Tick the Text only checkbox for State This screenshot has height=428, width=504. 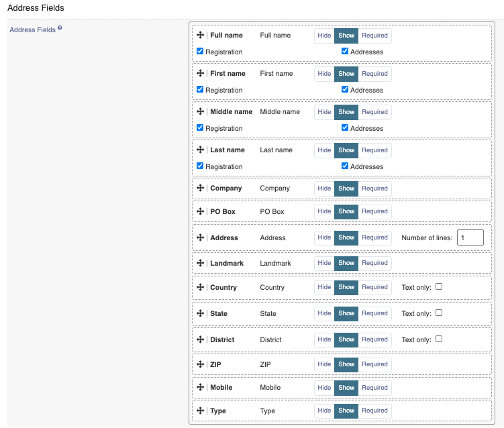click(439, 313)
